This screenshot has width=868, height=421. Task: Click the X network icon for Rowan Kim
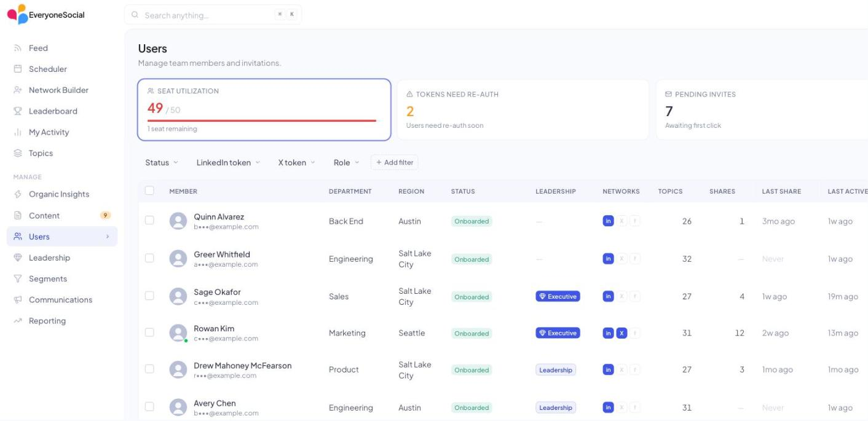pyautogui.click(x=621, y=333)
